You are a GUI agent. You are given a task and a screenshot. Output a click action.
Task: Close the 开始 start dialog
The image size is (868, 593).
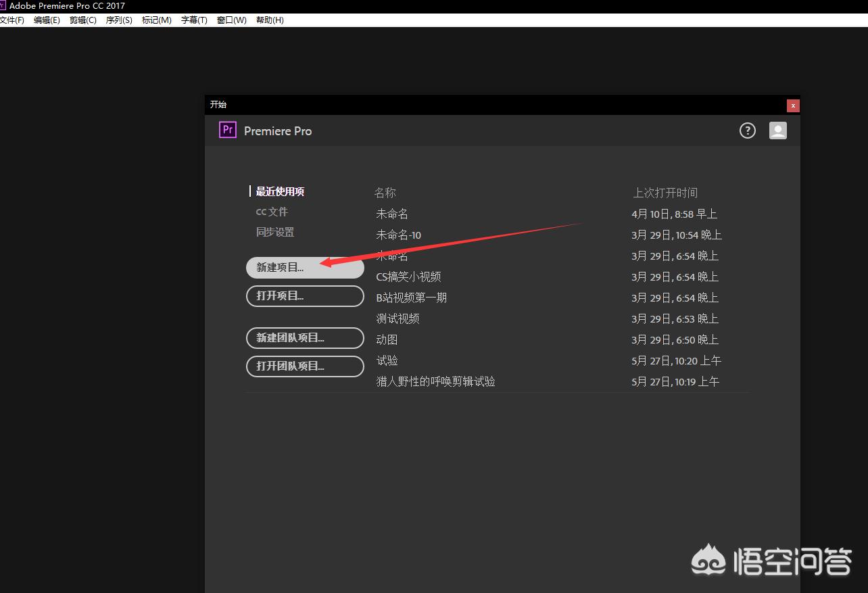pyautogui.click(x=793, y=105)
